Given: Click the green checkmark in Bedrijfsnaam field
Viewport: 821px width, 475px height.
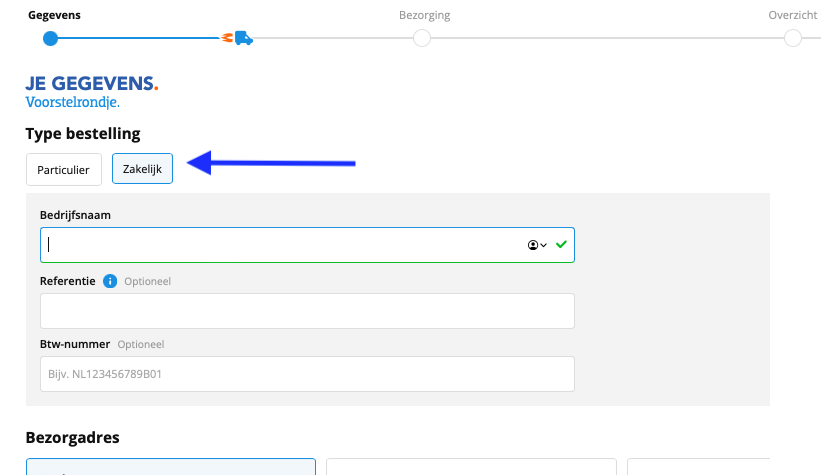Looking at the screenshot, I should [x=561, y=245].
